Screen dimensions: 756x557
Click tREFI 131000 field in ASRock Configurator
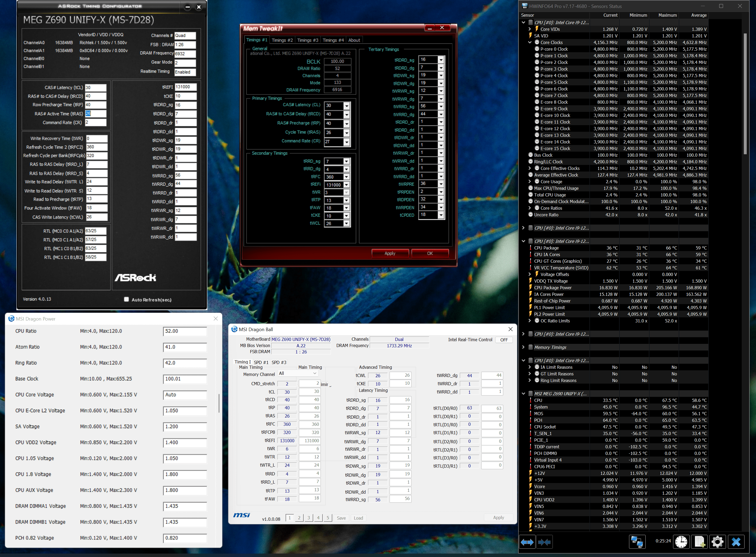pyautogui.click(x=185, y=87)
